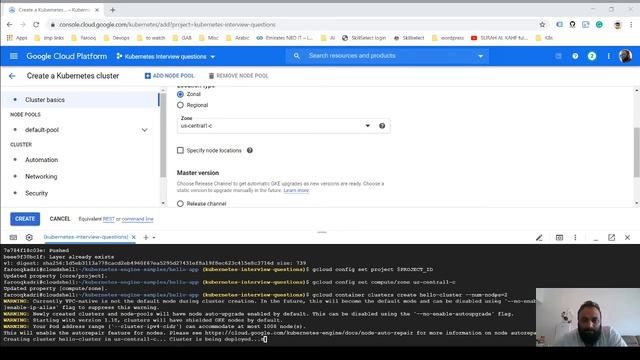The width and height of the screenshot is (640, 360).
Task: Expand the search bar dropdown arrow
Action: click(480, 56)
